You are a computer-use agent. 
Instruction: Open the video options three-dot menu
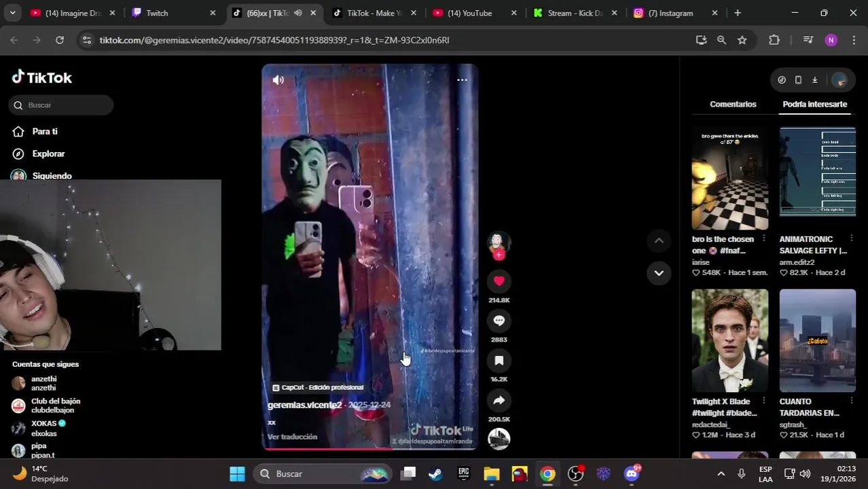pyautogui.click(x=462, y=80)
